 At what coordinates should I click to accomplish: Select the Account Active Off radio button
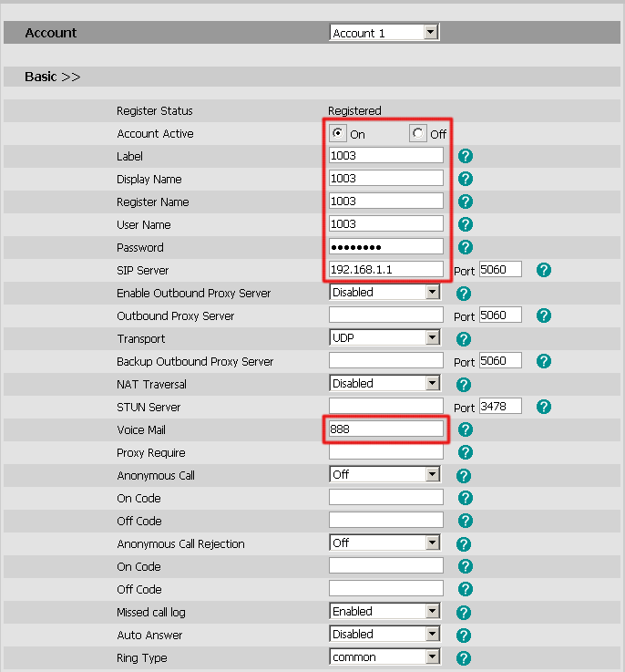click(417, 133)
